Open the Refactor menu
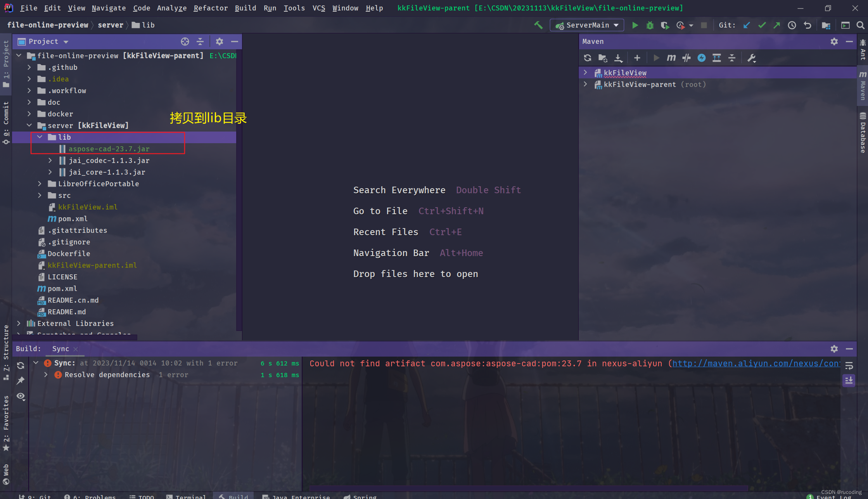 tap(211, 8)
